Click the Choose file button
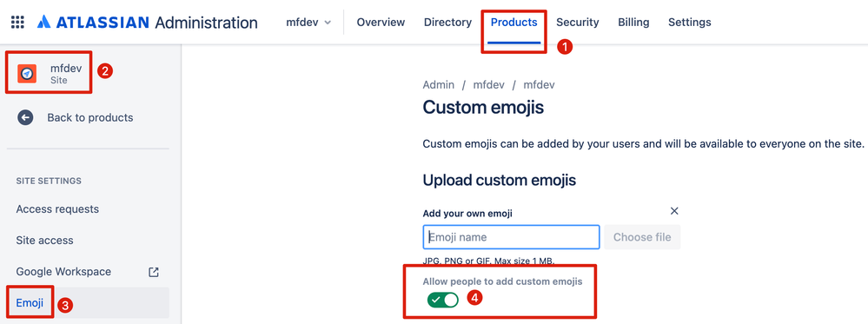868x324 pixels. tap(642, 237)
